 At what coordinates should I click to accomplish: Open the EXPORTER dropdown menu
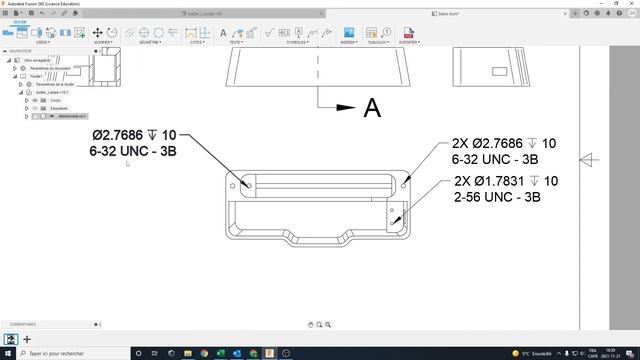pyautogui.click(x=409, y=42)
